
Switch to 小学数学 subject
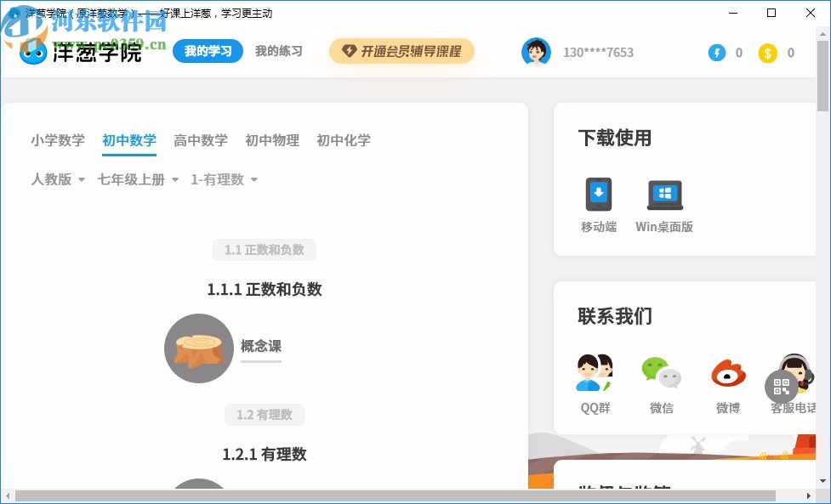coord(57,140)
